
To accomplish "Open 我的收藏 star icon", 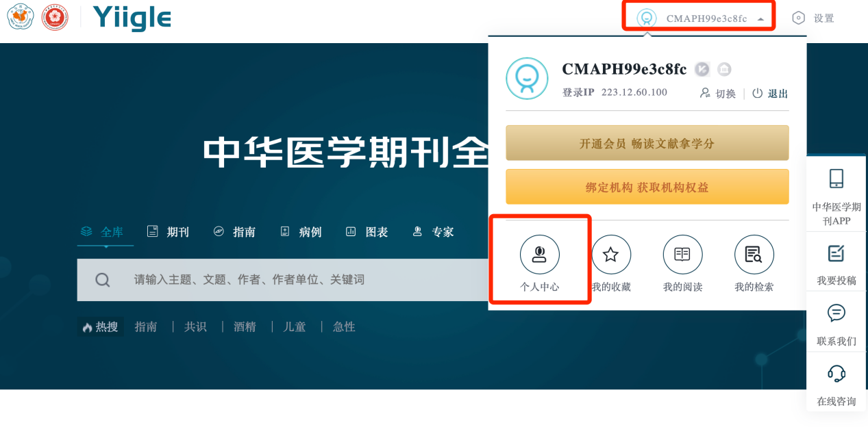I will point(610,255).
